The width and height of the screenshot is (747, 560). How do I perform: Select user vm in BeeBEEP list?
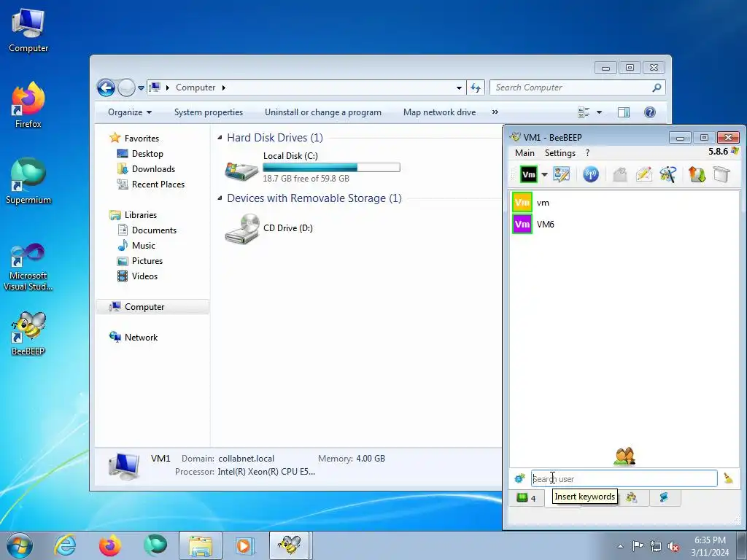624,203
